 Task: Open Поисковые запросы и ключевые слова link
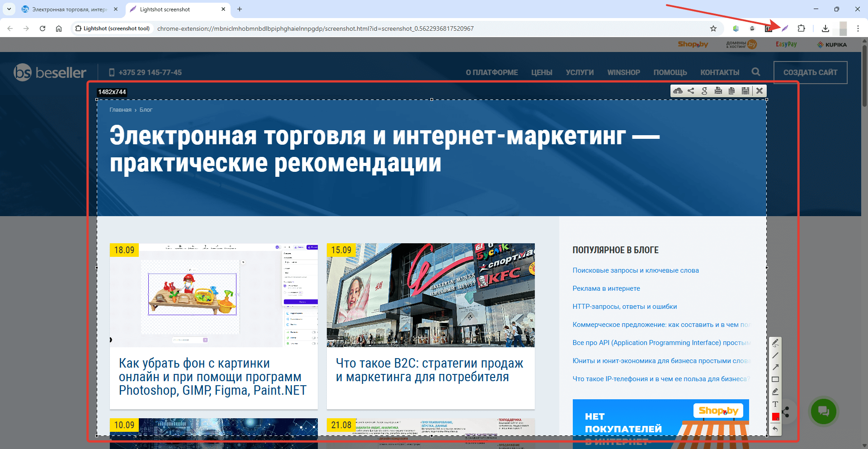click(x=636, y=270)
